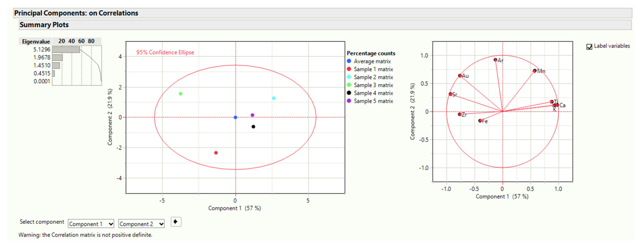Image resolution: width=644 pixels, height=248 pixels.
Task: Select Sample 5 matrix purple legend marker
Action: (x=349, y=101)
